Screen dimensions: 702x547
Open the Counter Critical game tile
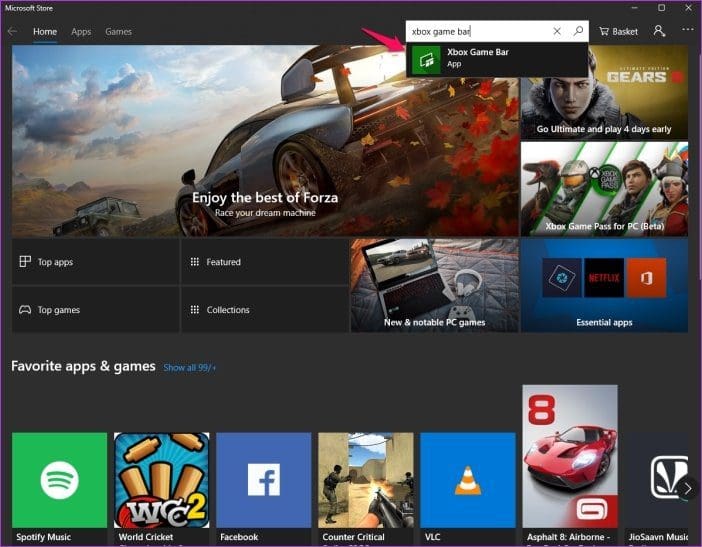click(366, 488)
